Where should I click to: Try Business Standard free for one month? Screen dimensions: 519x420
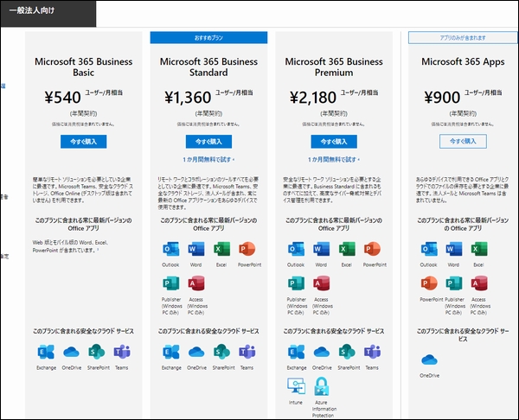click(208, 160)
